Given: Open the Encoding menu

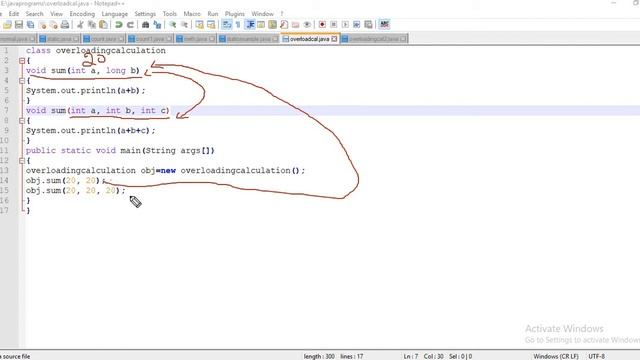Looking at the screenshot, I should [82, 13].
